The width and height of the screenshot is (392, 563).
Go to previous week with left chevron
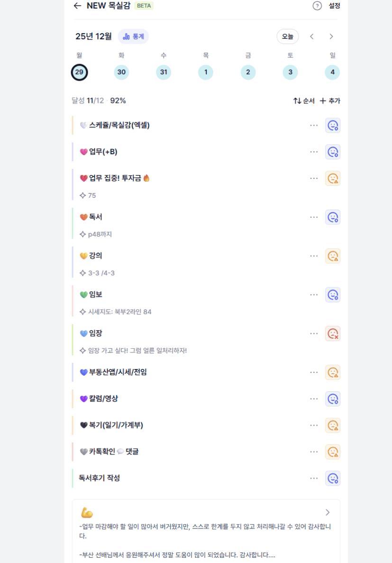pos(311,37)
